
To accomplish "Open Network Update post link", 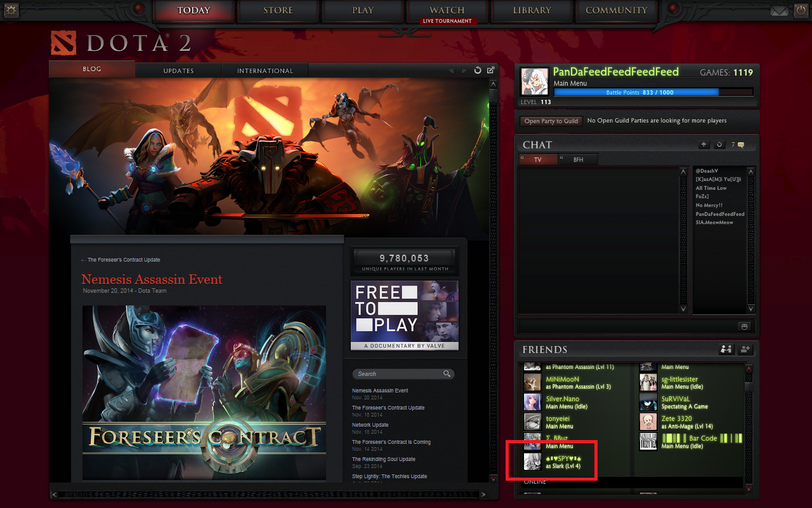I will (370, 425).
